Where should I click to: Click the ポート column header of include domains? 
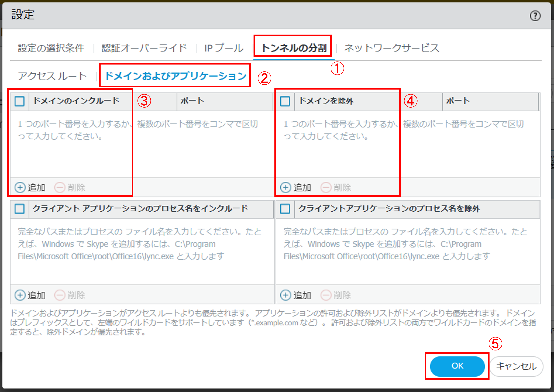click(192, 101)
